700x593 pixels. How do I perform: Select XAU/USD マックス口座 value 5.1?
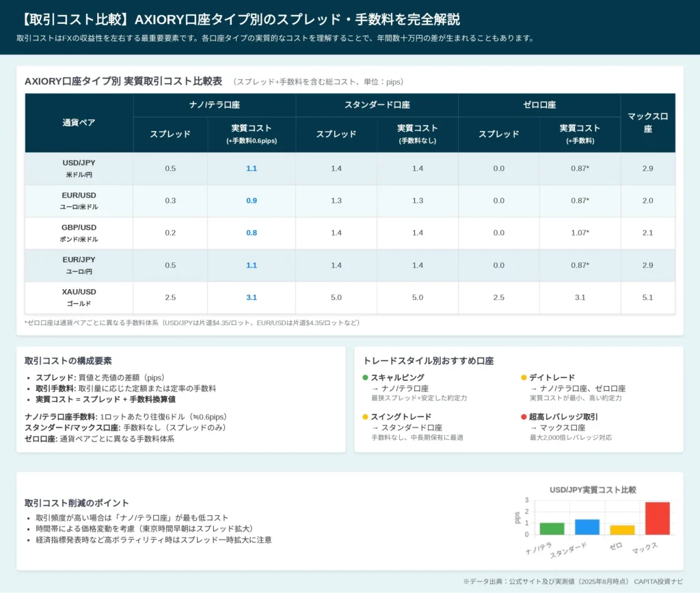click(x=648, y=297)
